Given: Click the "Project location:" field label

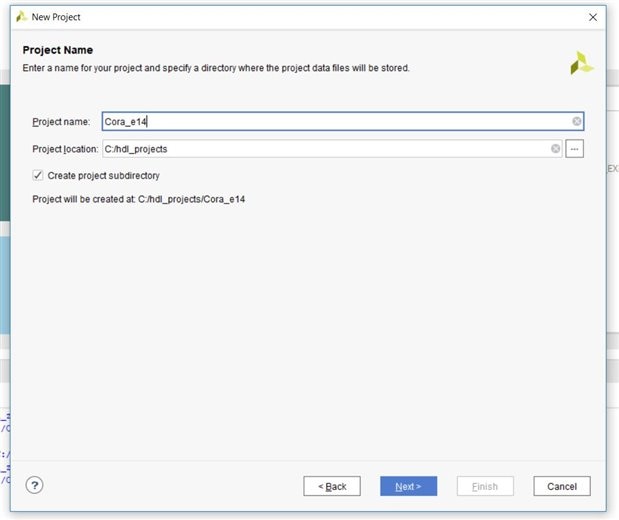Looking at the screenshot, I should point(65,149).
